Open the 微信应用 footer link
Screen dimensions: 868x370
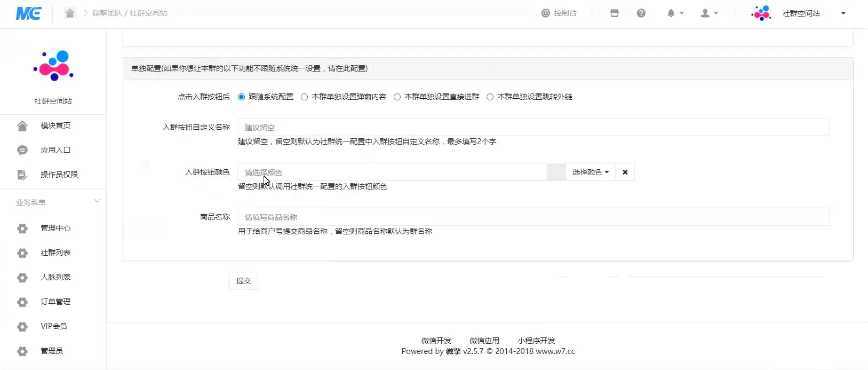point(484,341)
